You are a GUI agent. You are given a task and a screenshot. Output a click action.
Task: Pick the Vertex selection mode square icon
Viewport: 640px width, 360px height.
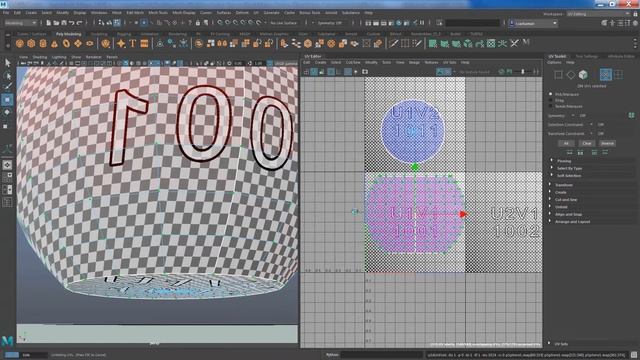click(558, 75)
